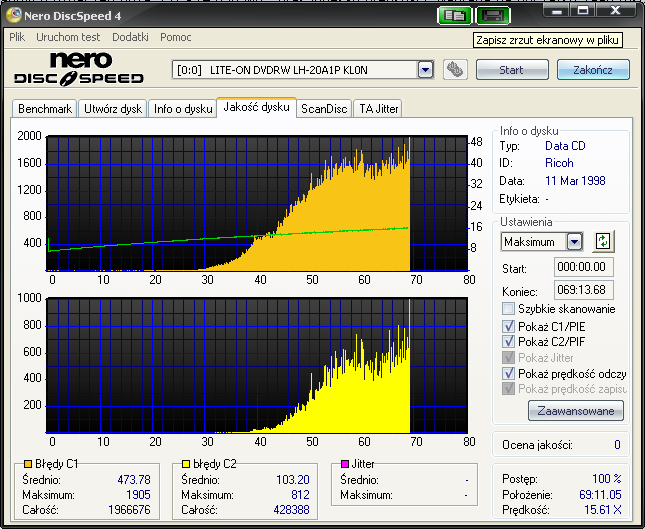Click the refresh settings icon
This screenshot has height=529, width=645.
[x=603, y=241]
